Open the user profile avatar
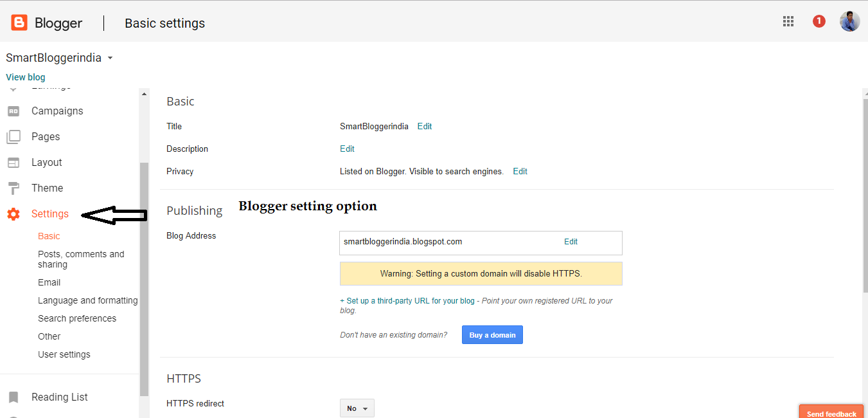 point(849,21)
